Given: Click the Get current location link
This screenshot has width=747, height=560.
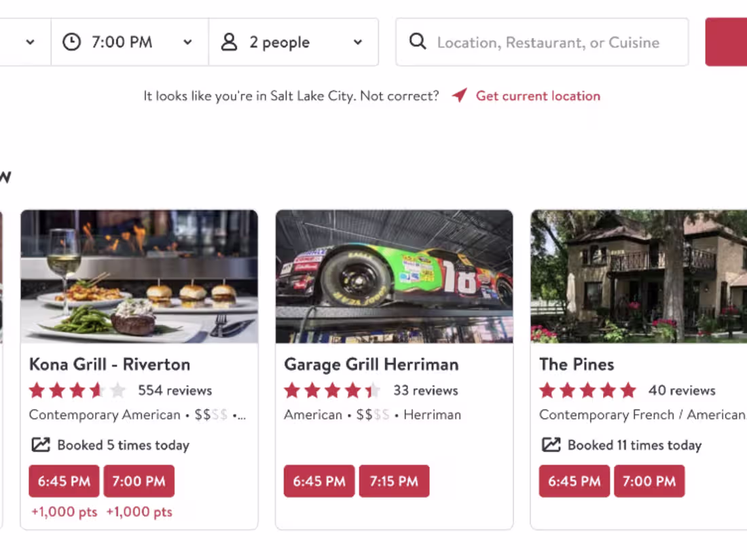Looking at the screenshot, I should click(x=538, y=96).
